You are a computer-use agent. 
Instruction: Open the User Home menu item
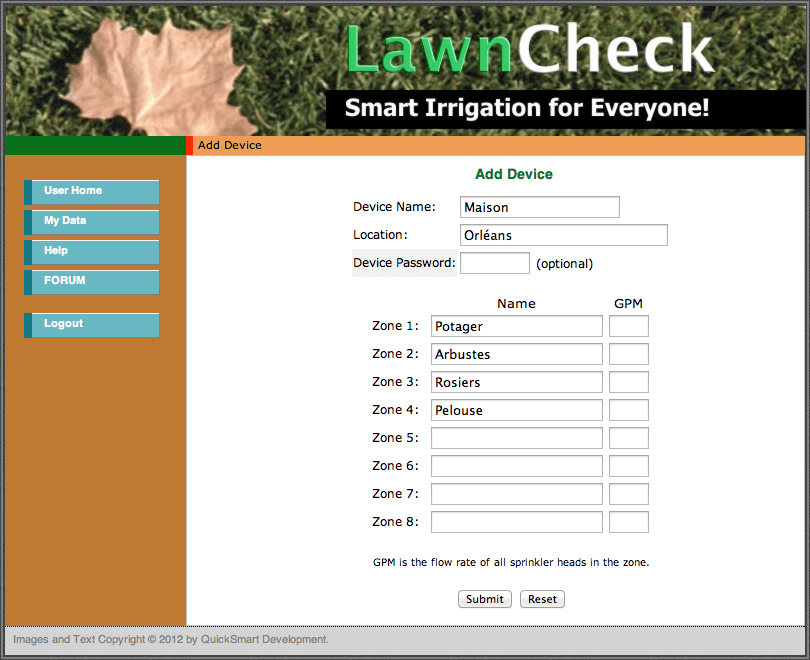(91, 192)
